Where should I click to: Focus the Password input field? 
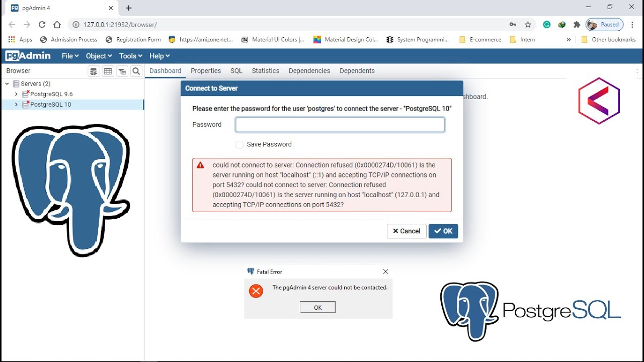[x=340, y=125]
